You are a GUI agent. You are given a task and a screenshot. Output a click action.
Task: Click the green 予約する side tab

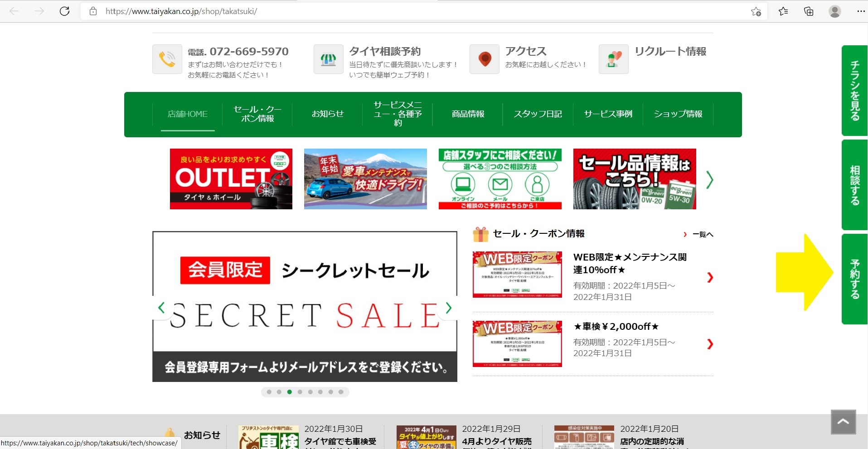854,279
